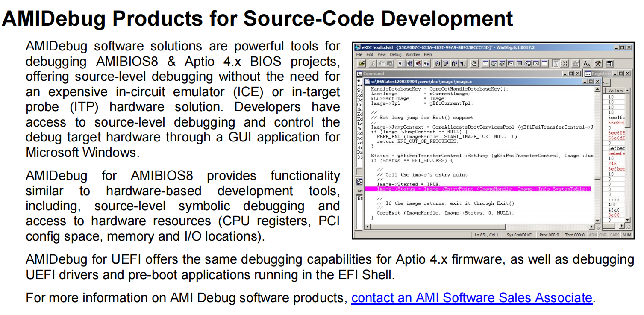The height and width of the screenshot is (315, 644).
Task: Open the Watch window toolbar icon
Action: coord(494,63)
